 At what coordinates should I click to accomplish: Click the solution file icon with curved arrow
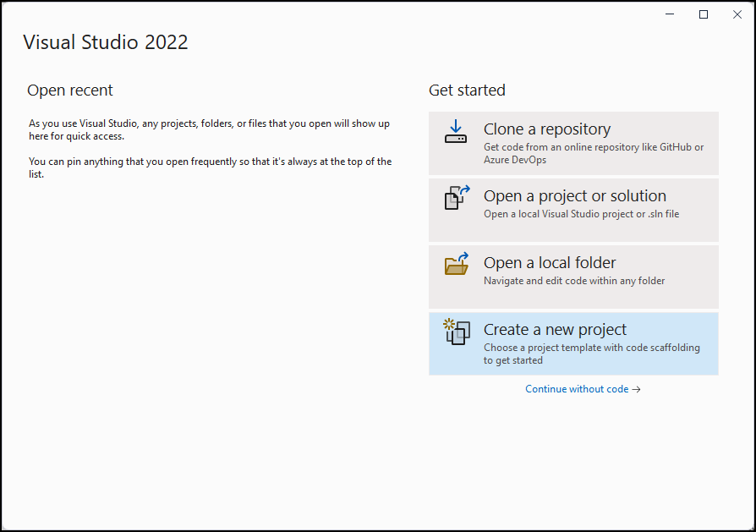[457, 199]
